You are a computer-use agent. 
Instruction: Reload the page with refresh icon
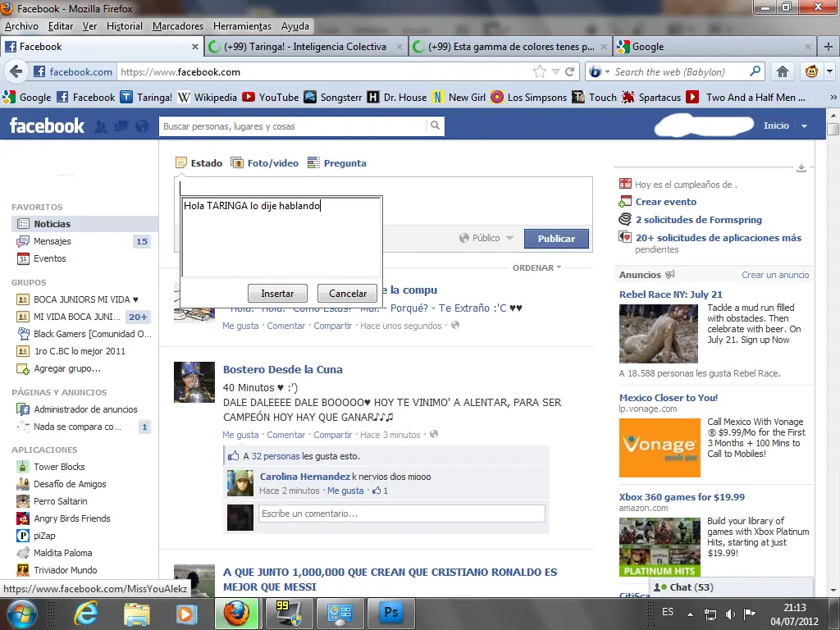pos(569,72)
